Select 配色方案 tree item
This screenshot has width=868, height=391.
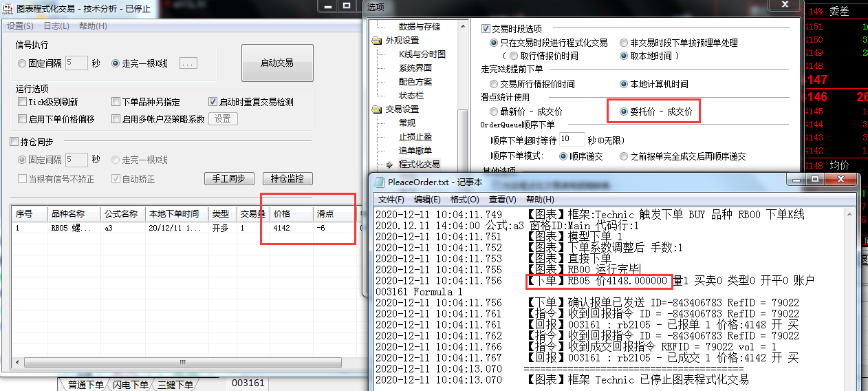415,82
